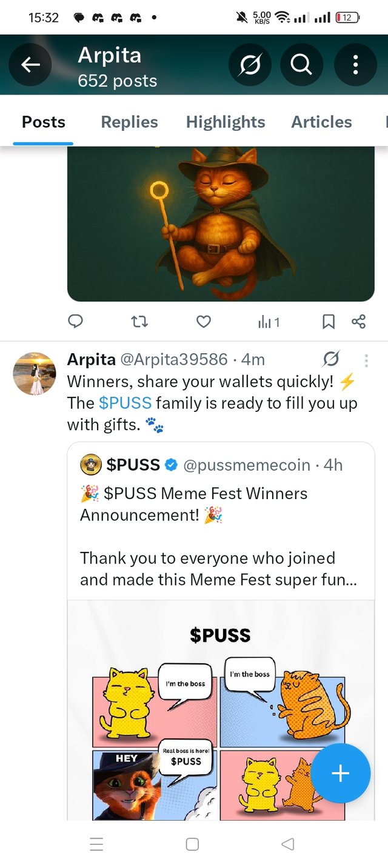Share the wizard cat post
The height and width of the screenshot is (868, 388).
click(x=358, y=322)
